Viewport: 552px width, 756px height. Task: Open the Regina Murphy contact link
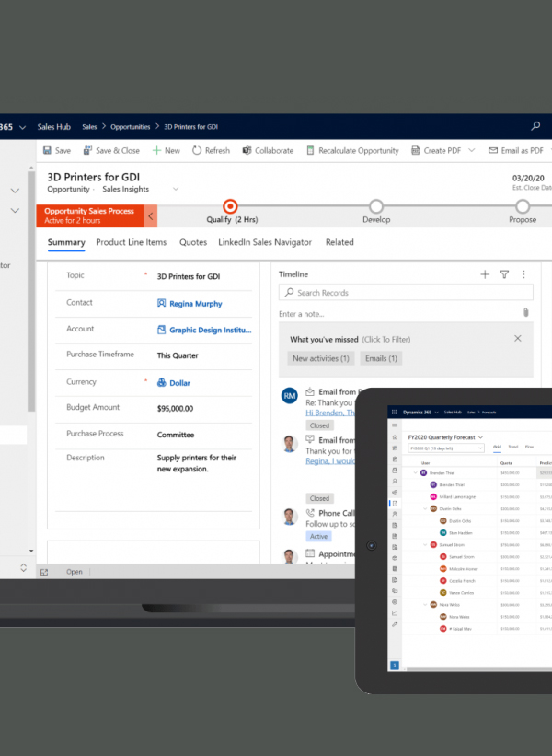[196, 304]
